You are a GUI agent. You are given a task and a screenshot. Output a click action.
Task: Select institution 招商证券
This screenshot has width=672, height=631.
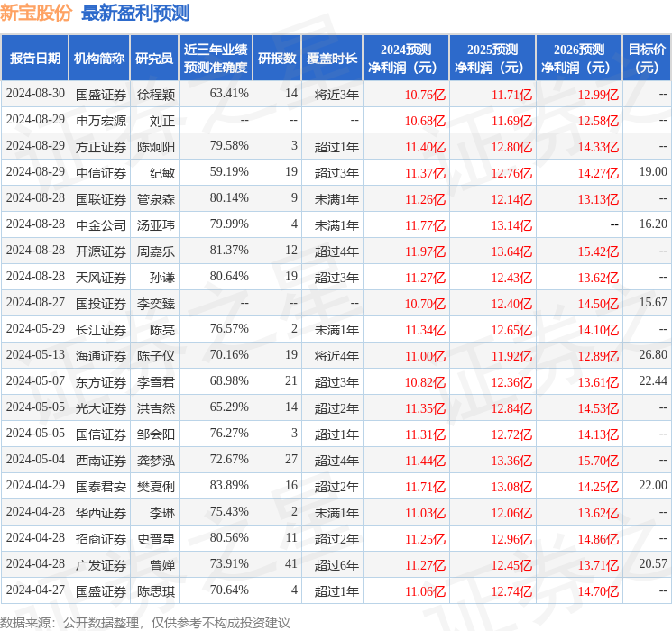point(101,539)
